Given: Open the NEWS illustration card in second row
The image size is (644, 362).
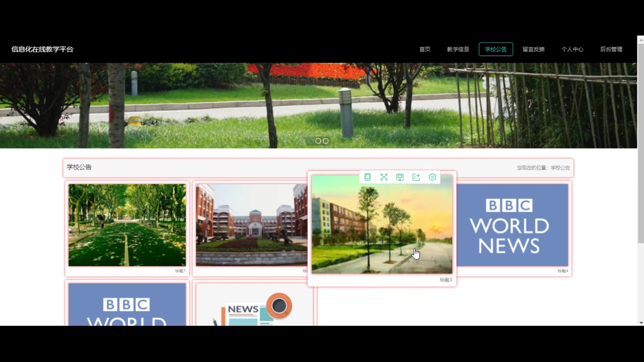Looking at the screenshot, I should pyautogui.click(x=254, y=304).
